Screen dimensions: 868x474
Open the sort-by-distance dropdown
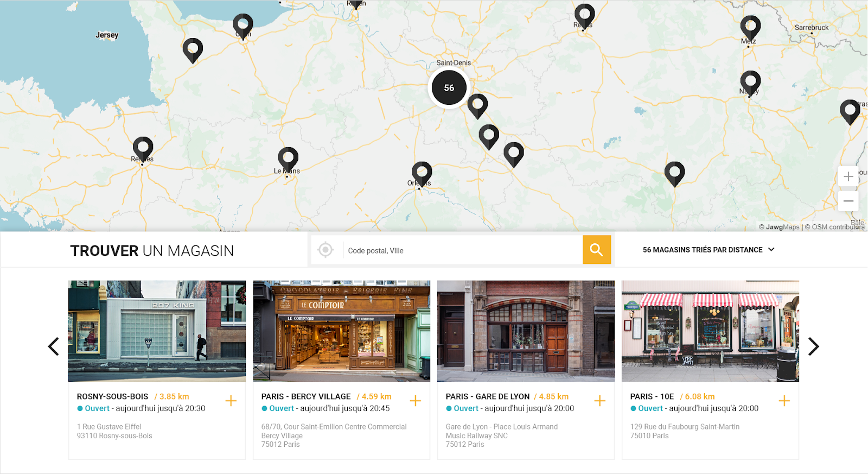(x=709, y=250)
